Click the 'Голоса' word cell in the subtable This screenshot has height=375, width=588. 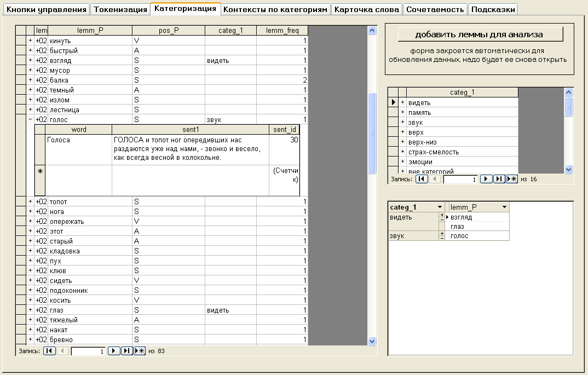[x=79, y=149]
